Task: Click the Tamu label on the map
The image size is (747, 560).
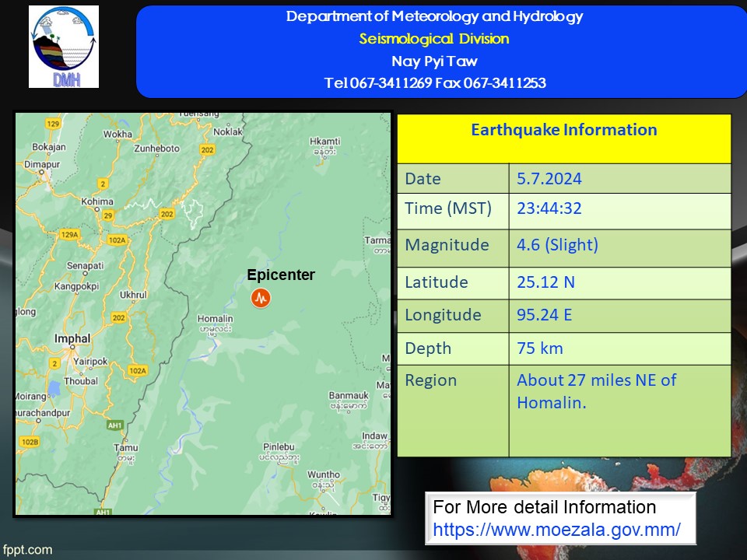Action: 126,448
